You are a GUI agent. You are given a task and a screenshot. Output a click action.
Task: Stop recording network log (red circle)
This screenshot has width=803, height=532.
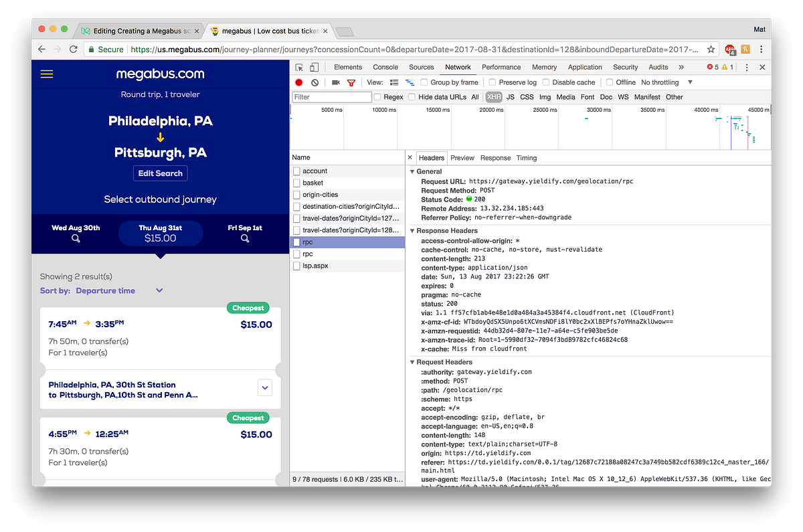(298, 82)
